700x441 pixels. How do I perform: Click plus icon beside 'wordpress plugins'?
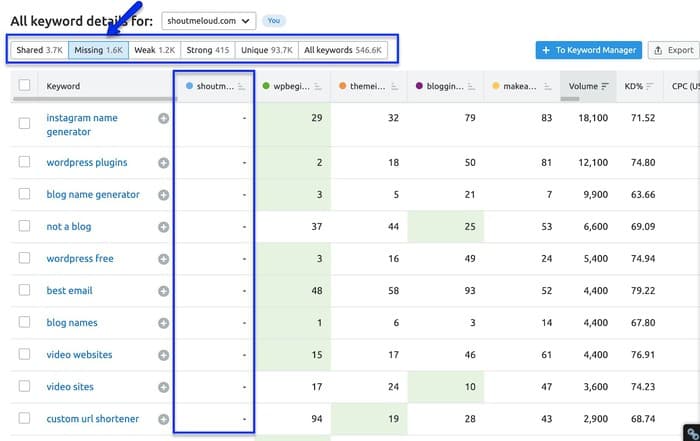(x=163, y=162)
